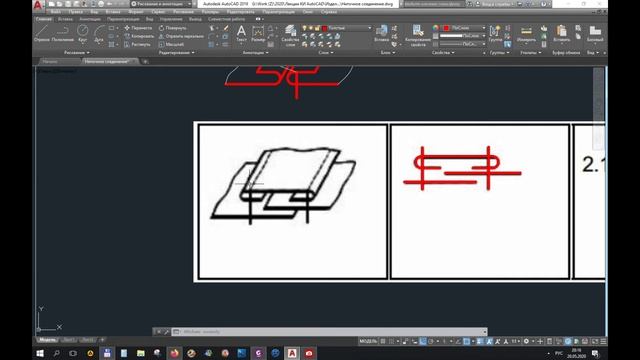Toggle МОДЕЛЬ space in status bar

point(368,341)
